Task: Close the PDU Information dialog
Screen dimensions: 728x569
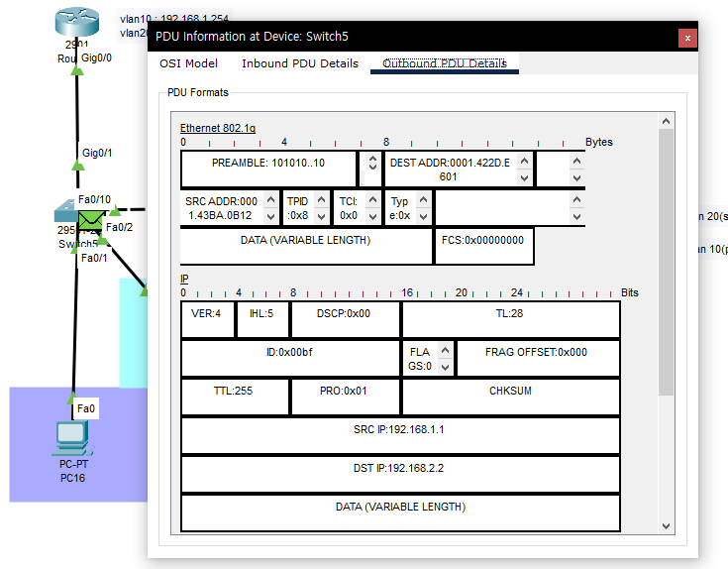Action: [687, 38]
